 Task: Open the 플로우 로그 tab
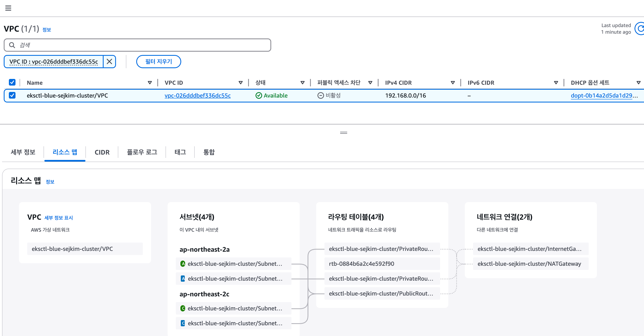tap(142, 152)
